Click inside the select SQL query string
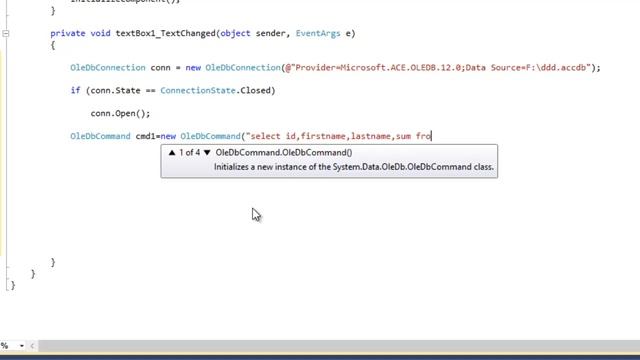This screenshot has height=360, width=640. [x=339, y=136]
